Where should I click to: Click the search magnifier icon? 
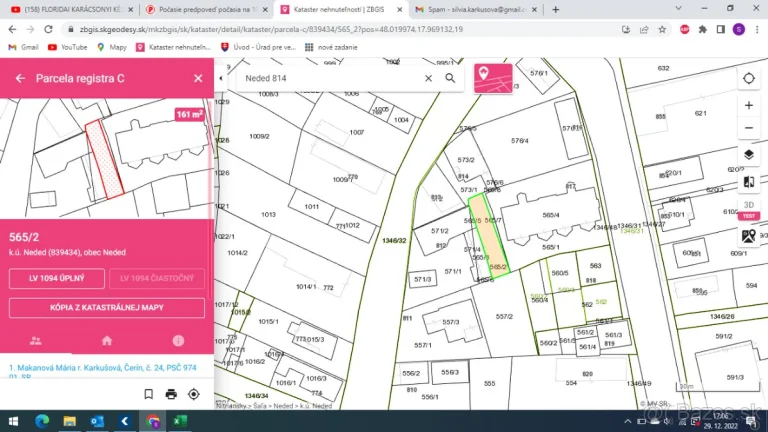[x=450, y=78]
